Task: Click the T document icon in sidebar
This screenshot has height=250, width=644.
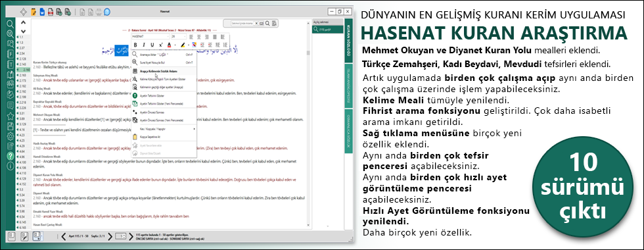Action: click(x=11, y=64)
